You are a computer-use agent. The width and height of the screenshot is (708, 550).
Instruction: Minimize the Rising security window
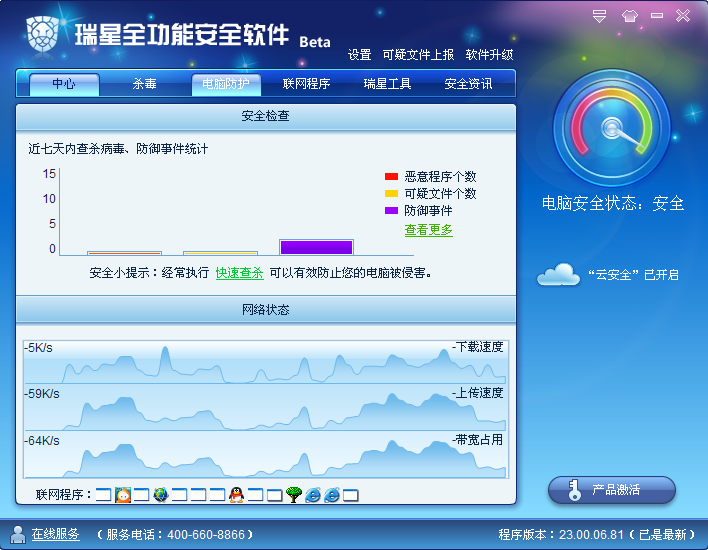tap(657, 16)
